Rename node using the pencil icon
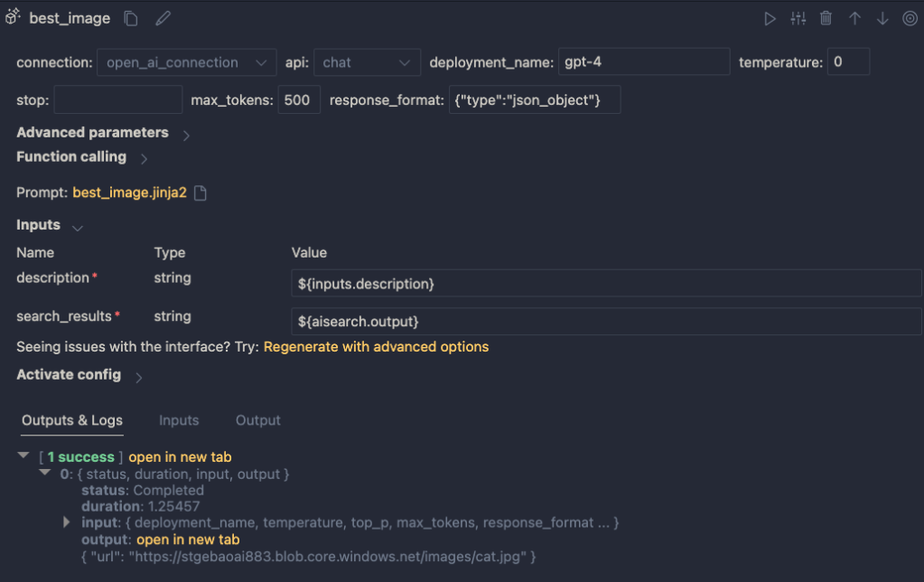The width and height of the screenshot is (924, 582). (x=163, y=18)
